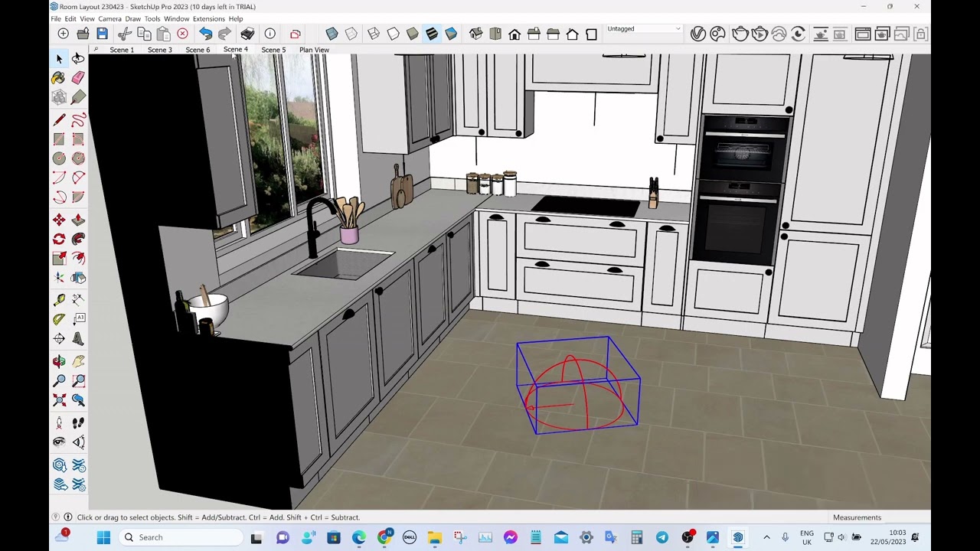Choose the Pan hand tool
The height and width of the screenshot is (551, 980).
click(78, 361)
